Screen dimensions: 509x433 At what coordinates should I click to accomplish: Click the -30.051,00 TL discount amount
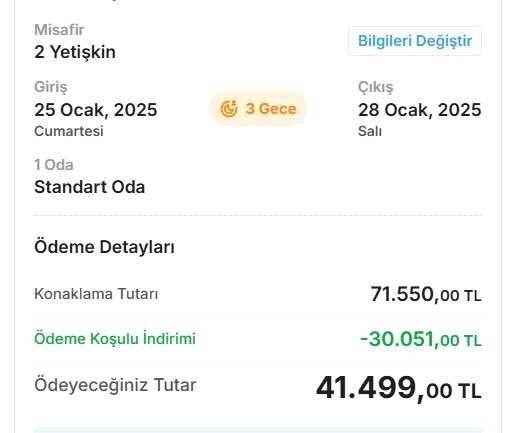coord(421,339)
